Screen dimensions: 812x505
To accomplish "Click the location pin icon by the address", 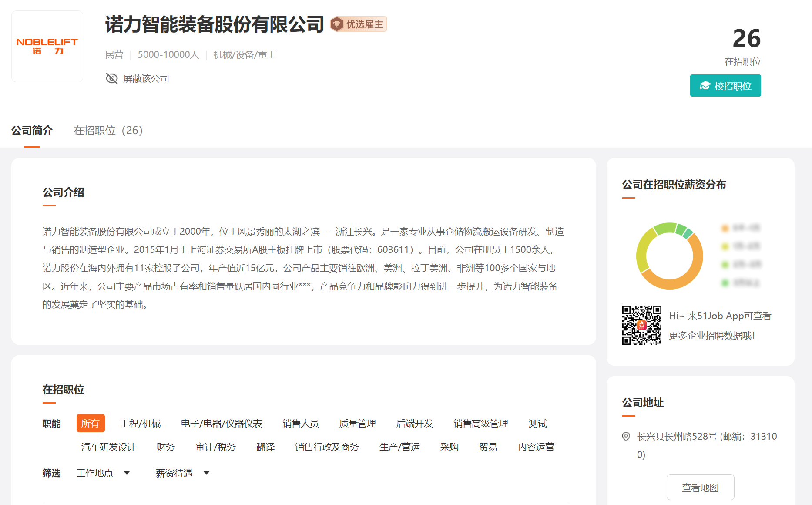I will [626, 436].
